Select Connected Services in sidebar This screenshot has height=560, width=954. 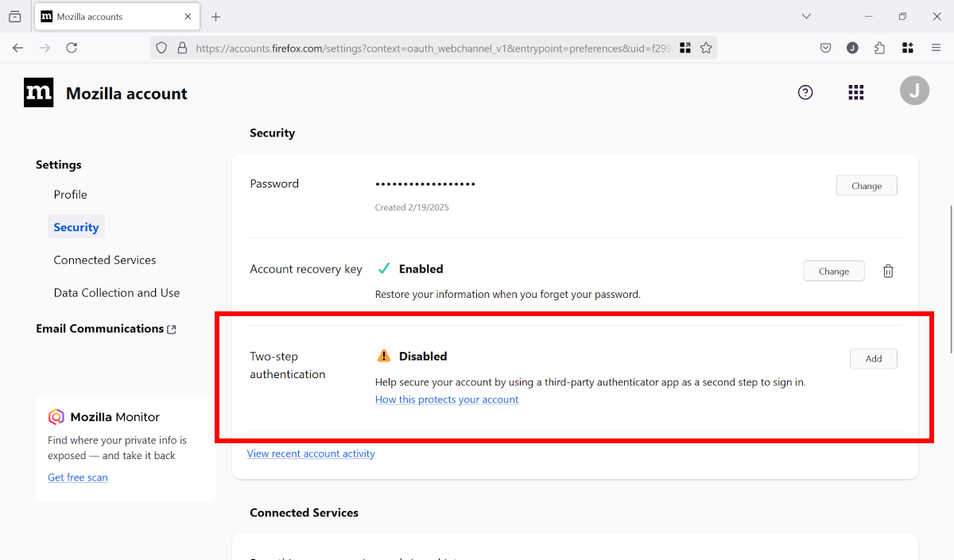coord(104,260)
